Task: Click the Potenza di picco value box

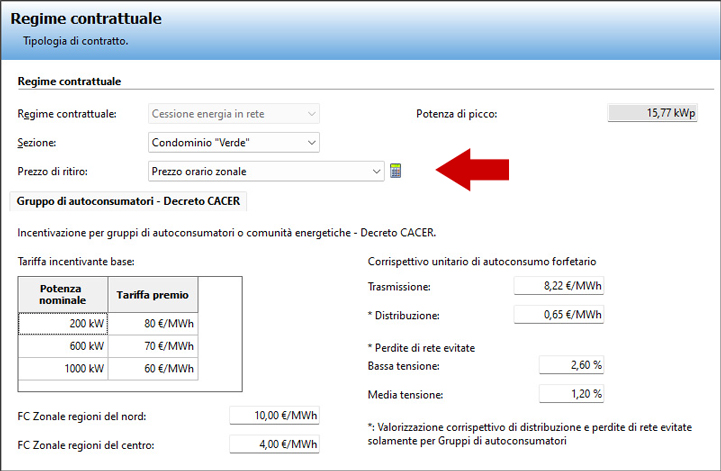Action: click(652, 113)
